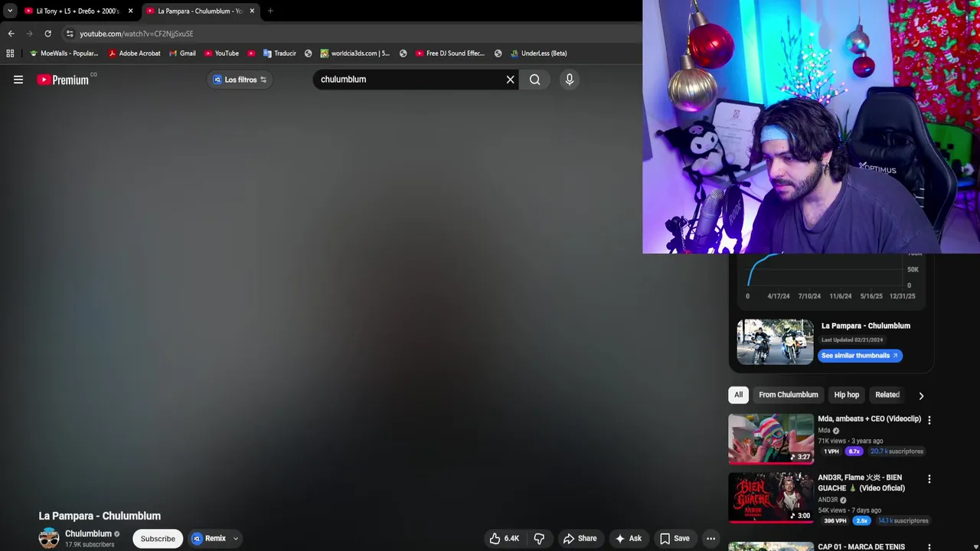Clear the chulumblum search text
Image resolution: width=980 pixels, height=551 pixels.
click(x=510, y=80)
